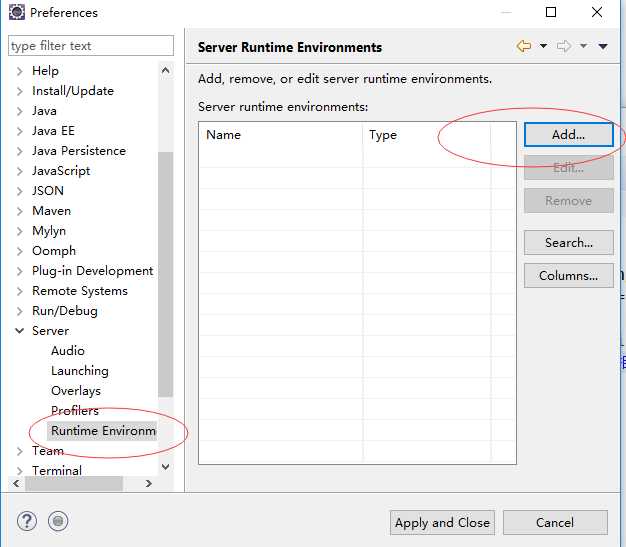Open the Columns... dialog button
Screen dimensions: 626x547
pos(568,276)
